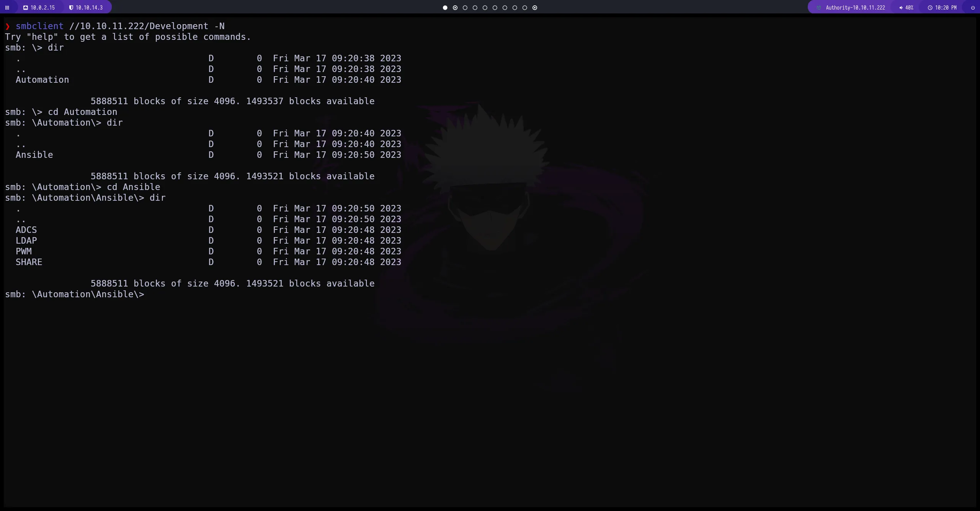
Task: Click the 10:20 PM time display
Action: click(x=946, y=8)
